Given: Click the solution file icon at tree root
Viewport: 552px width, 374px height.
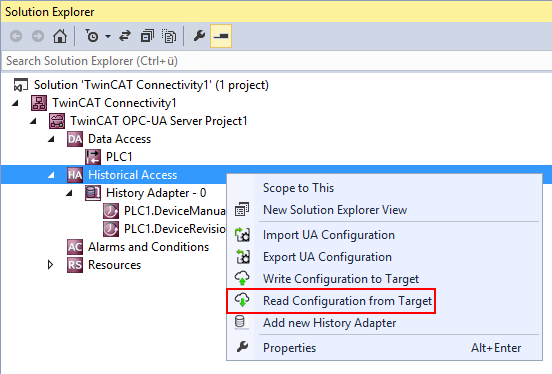Looking at the screenshot, I should coord(20,85).
